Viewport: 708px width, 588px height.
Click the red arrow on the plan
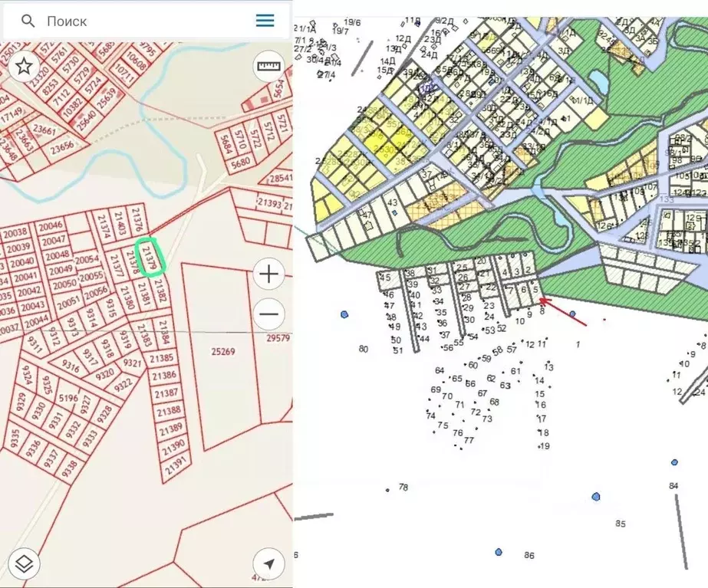coord(566,312)
